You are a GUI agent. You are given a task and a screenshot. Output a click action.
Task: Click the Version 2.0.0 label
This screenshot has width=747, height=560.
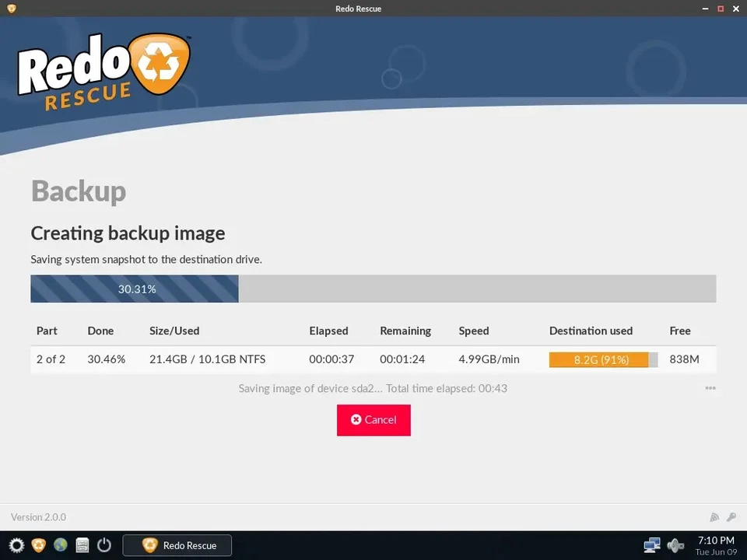37,516
